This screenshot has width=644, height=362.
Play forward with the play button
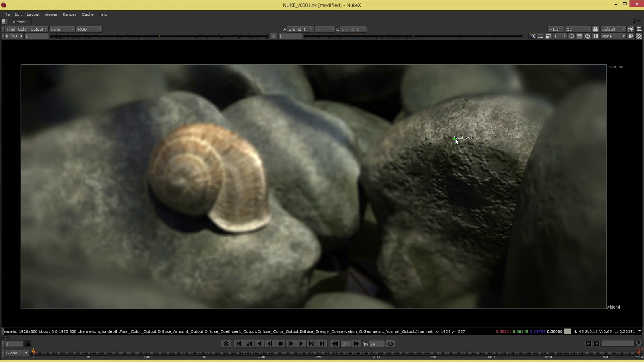(x=301, y=344)
